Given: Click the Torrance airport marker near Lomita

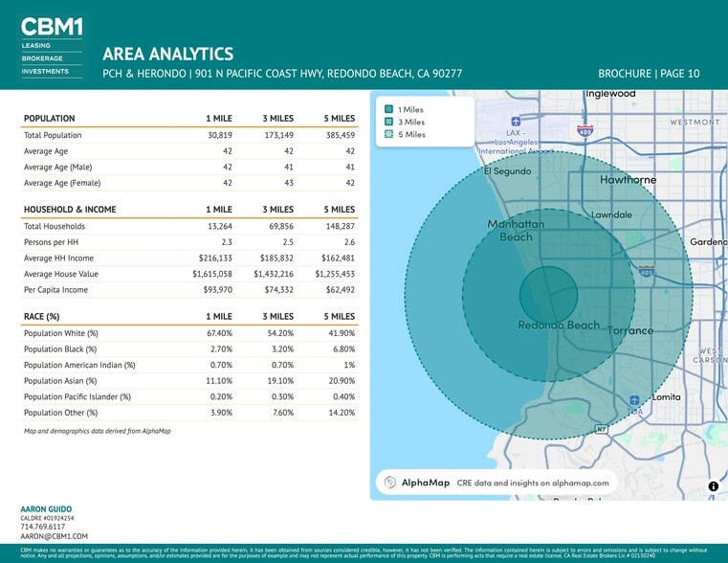Looking at the screenshot, I should [x=634, y=400].
